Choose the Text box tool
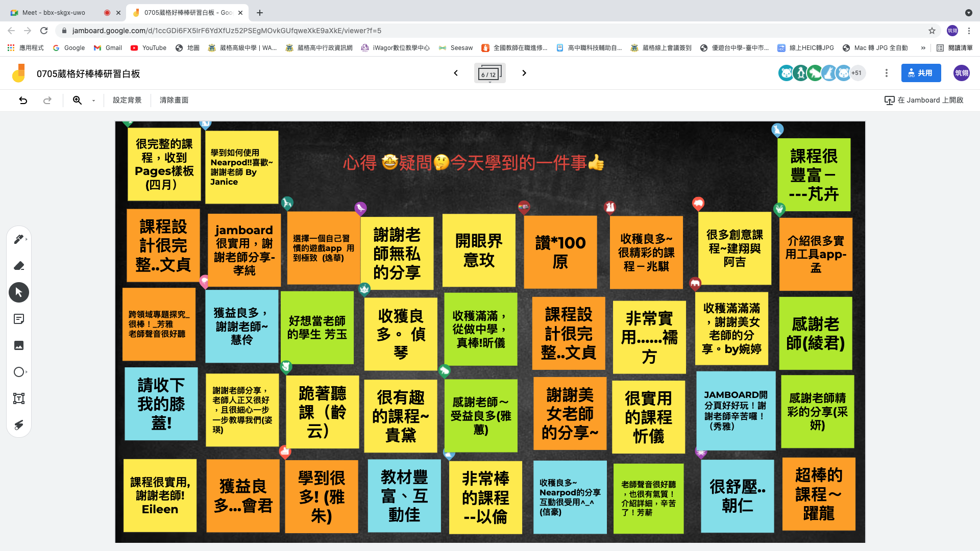Screen dimensions: 980x551 click(x=19, y=398)
